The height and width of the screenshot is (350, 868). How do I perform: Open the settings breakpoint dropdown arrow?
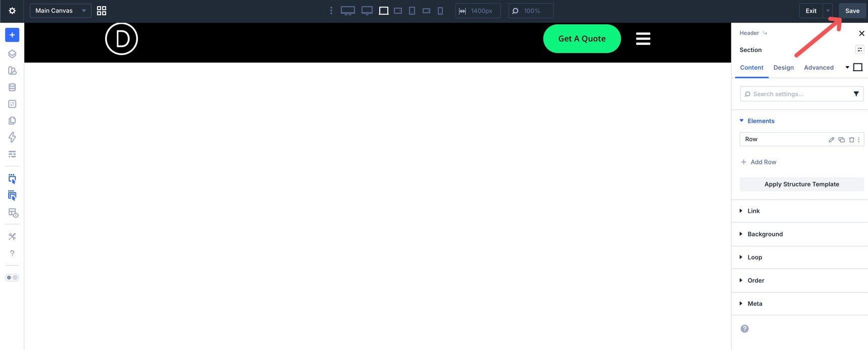click(x=847, y=68)
